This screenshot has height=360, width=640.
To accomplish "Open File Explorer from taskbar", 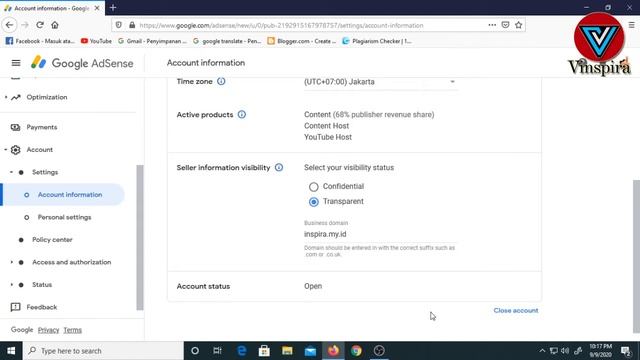I will (287, 351).
